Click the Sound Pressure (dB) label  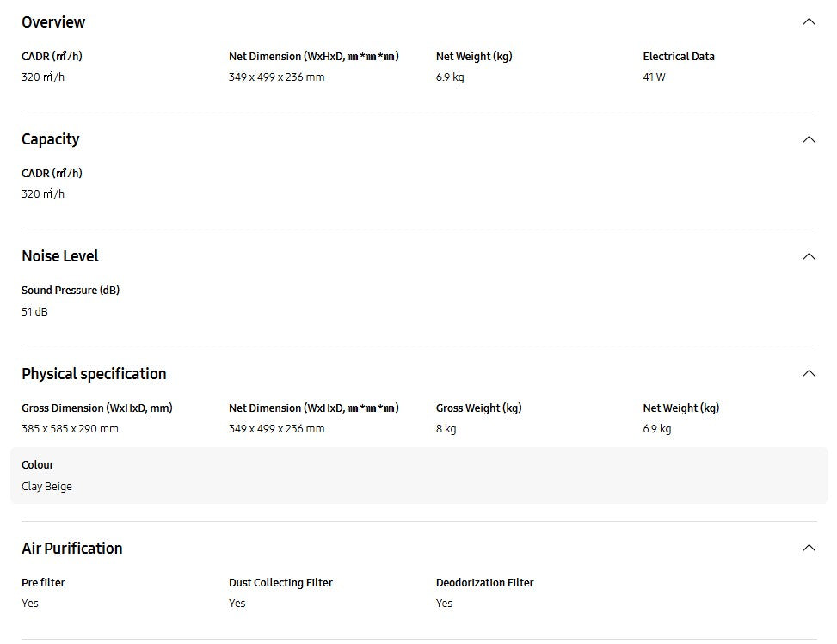(x=71, y=291)
